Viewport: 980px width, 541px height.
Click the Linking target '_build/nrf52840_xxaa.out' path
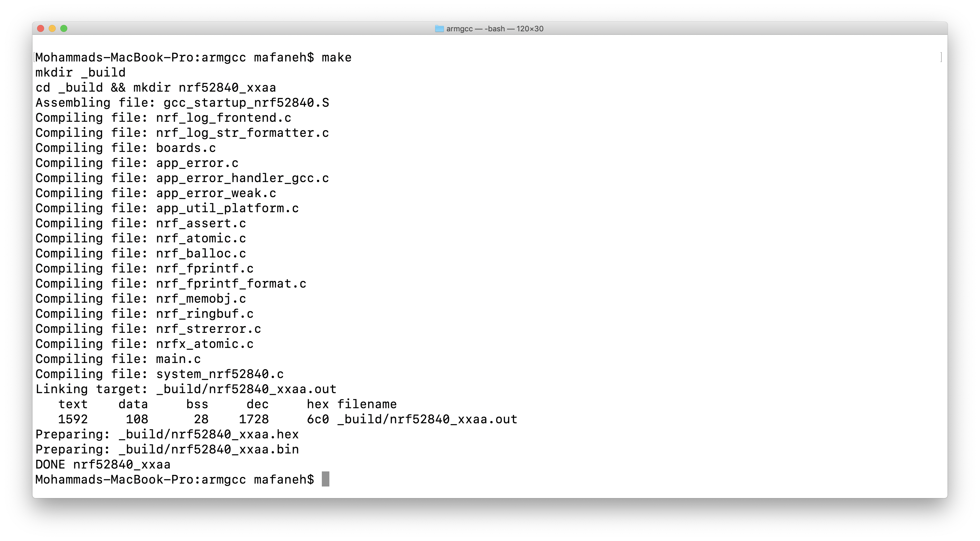click(x=246, y=389)
